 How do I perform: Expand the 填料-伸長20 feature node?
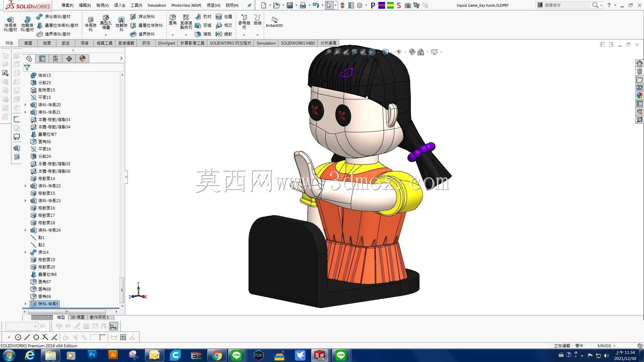pos(25,105)
